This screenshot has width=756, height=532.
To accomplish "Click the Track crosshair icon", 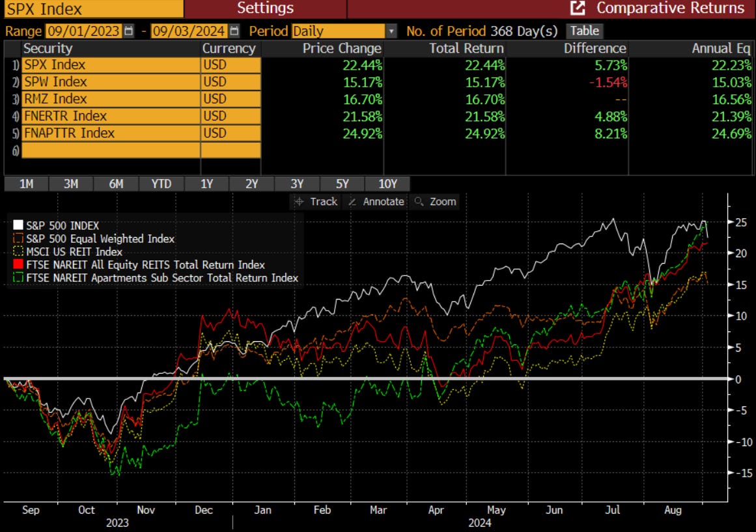I will pyautogui.click(x=300, y=202).
